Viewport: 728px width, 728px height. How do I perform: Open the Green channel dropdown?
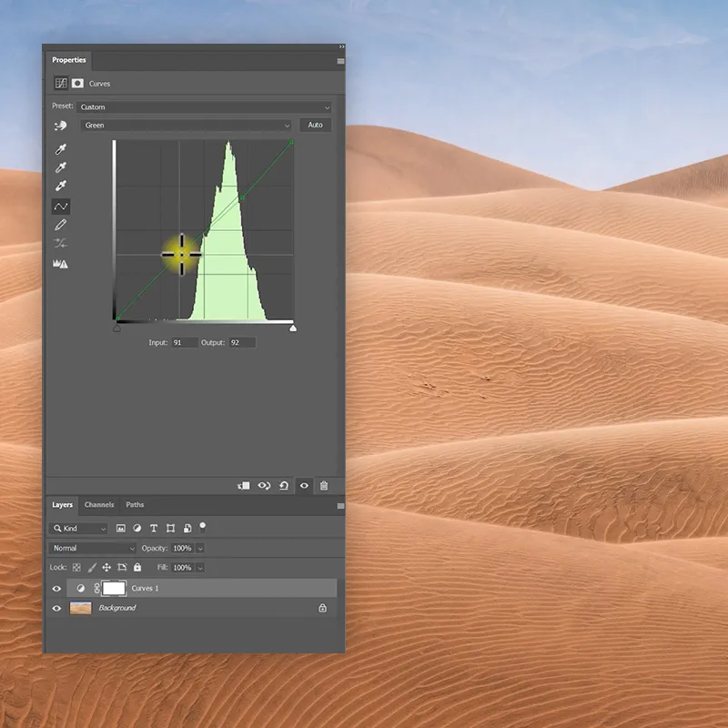click(x=187, y=126)
